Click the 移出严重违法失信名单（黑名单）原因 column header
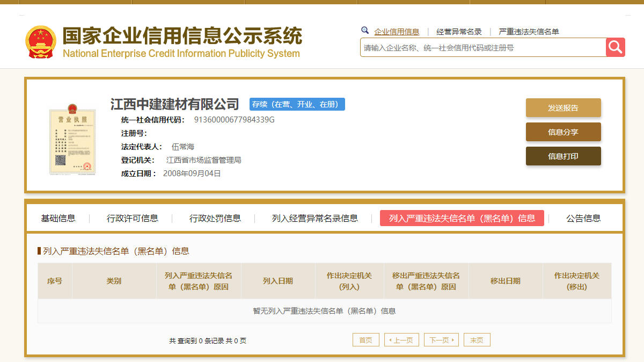Image resolution: width=644 pixels, height=362 pixels. point(426,281)
